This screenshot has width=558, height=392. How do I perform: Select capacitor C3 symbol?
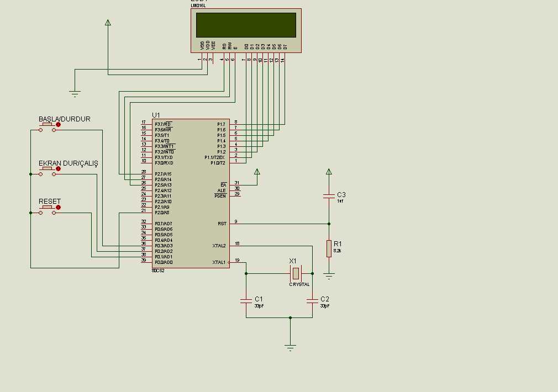[x=329, y=196]
